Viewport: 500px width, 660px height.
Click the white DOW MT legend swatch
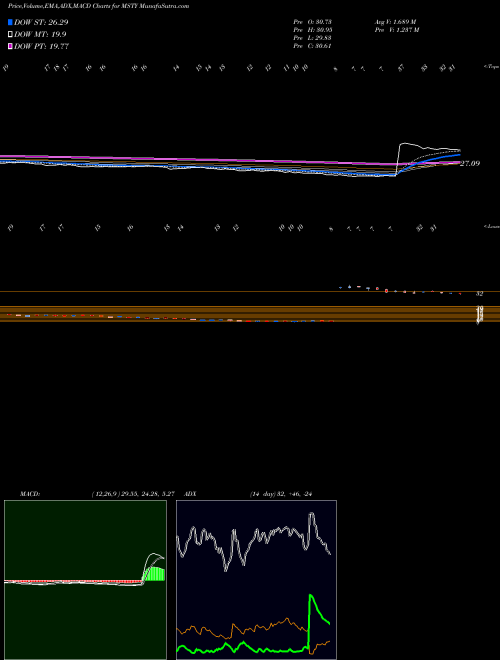point(11,35)
